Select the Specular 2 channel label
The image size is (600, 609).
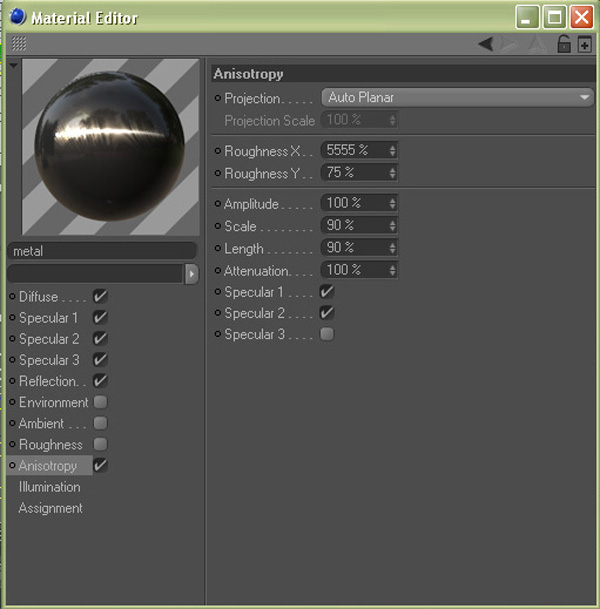[49, 339]
